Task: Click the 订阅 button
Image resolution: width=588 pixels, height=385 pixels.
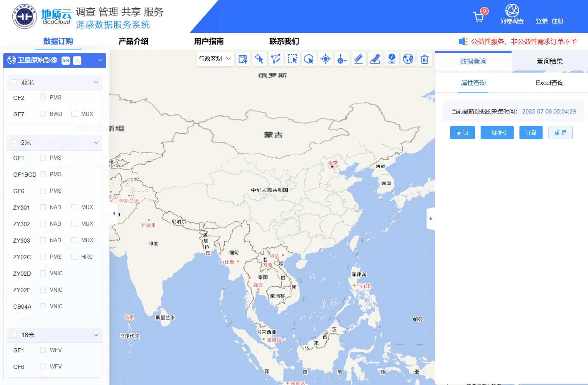Action: point(531,132)
